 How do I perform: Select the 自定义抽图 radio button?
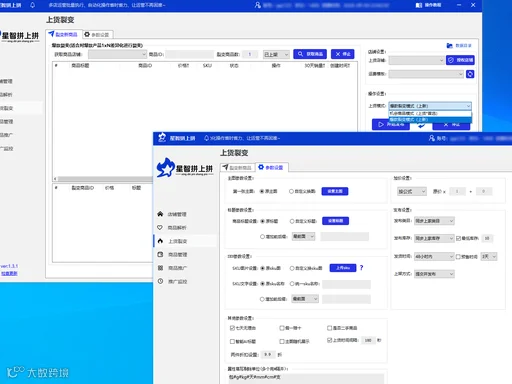[x=291, y=191]
